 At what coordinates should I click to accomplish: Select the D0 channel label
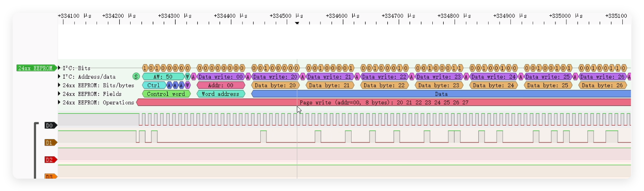[x=50, y=126]
